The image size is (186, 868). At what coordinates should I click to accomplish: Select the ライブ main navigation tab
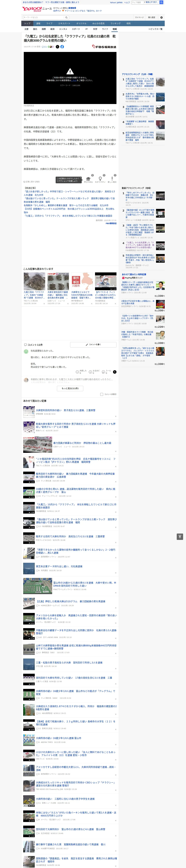click(x=49, y=24)
